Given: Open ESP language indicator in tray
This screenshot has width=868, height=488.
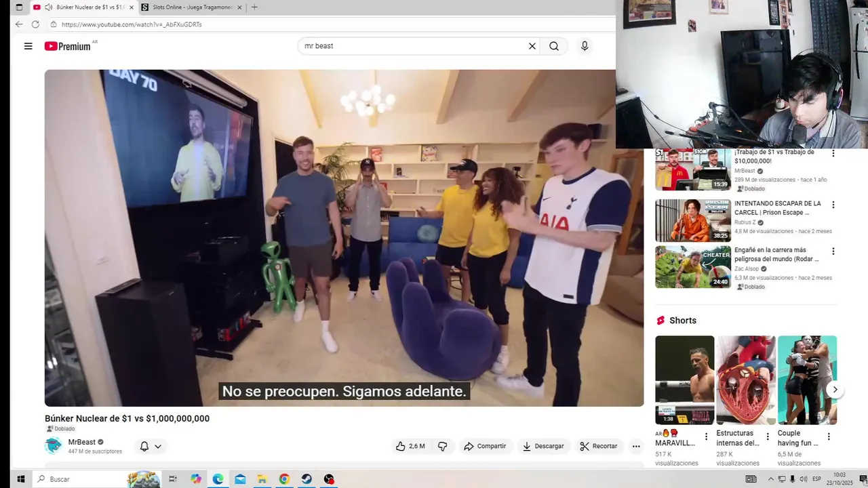Looking at the screenshot, I should 817,479.
